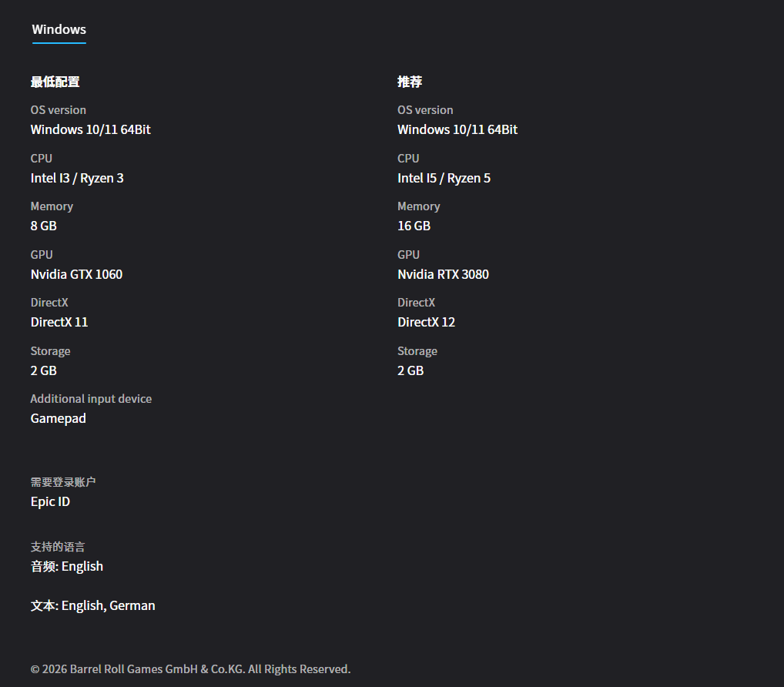The height and width of the screenshot is (687, 784).
Task: Click the DirectX 11 value
Action: pos(59,322)
